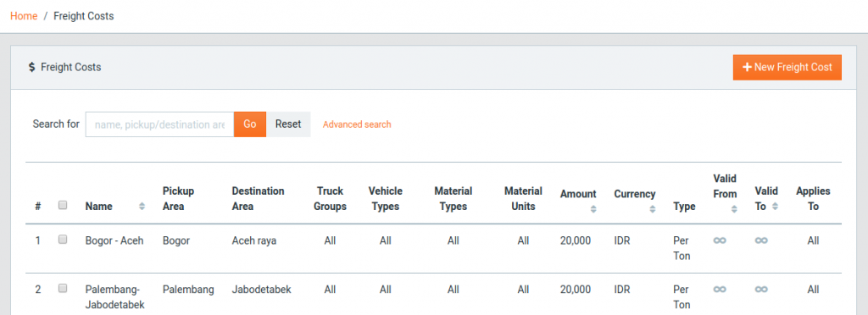Select the Palembang-Jabodetabek row checkbox
Screen dimensions: 868x315
pos(63,288)
